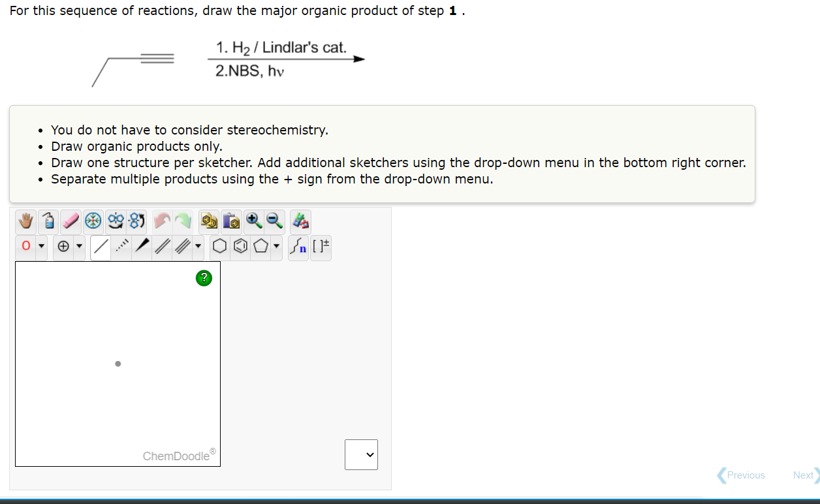The image size is (820, 504).
Task: Click the Previous navigation link
Action: [x=744, y=475]
